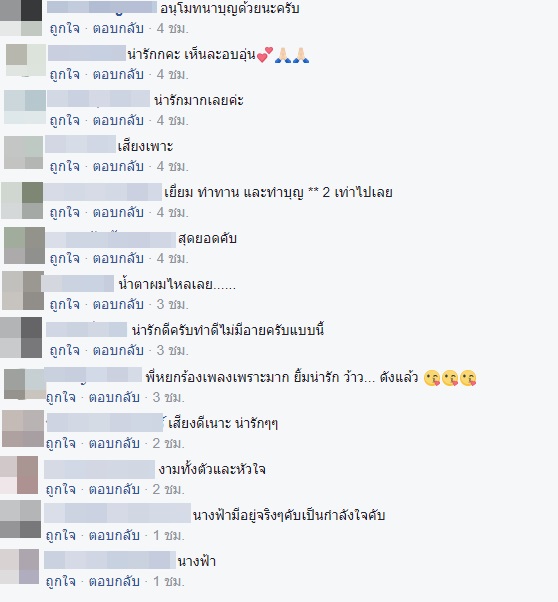Click the '2 ชม.' timestamp under 'งามทั้งตัวและหัวใจ'
The width and height of the screenshot is (558, 602).
169,490
